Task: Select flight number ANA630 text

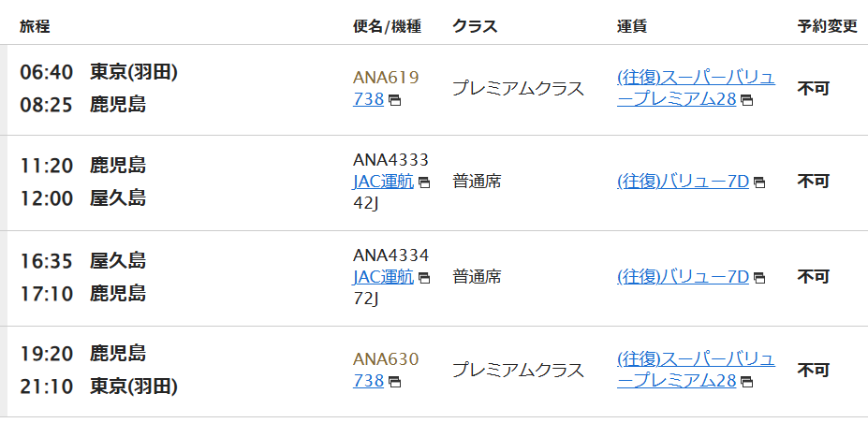Action: [x=386, y=359]
